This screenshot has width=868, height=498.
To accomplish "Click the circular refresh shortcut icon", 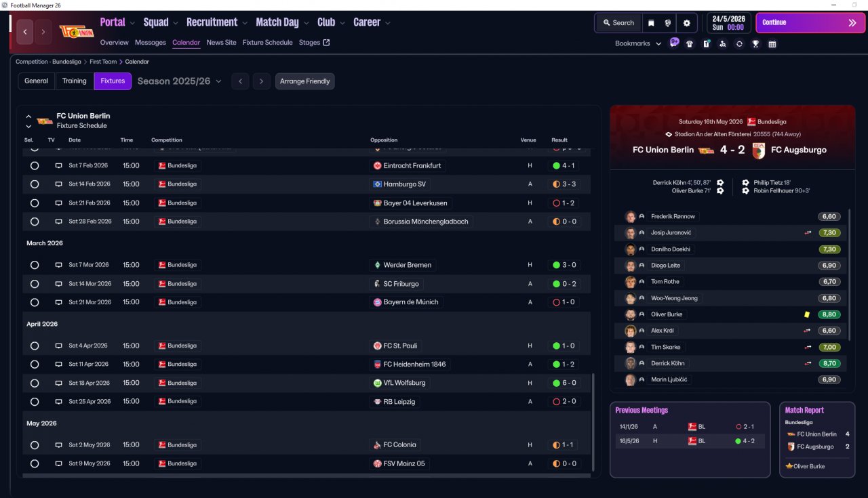I will pos(739,44).
